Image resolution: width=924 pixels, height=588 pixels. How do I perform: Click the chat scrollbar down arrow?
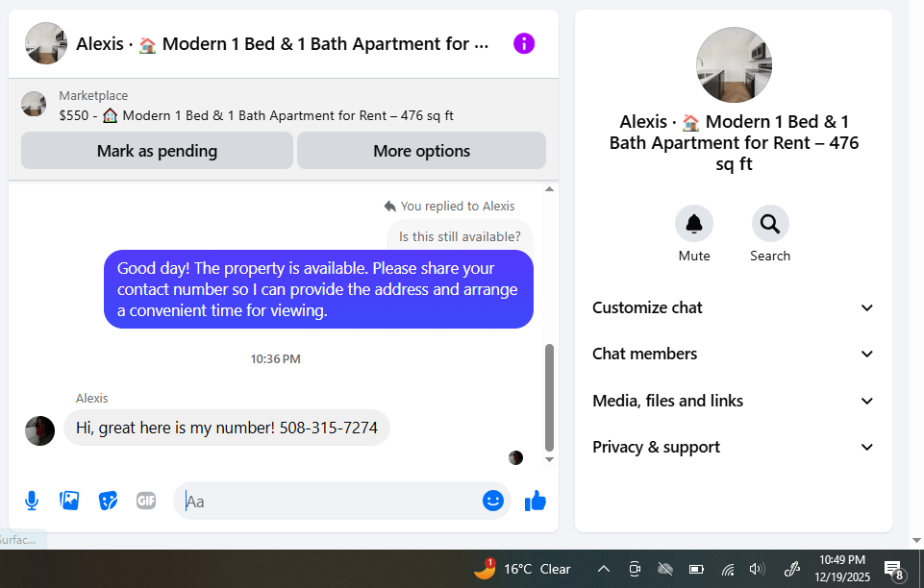549,459
